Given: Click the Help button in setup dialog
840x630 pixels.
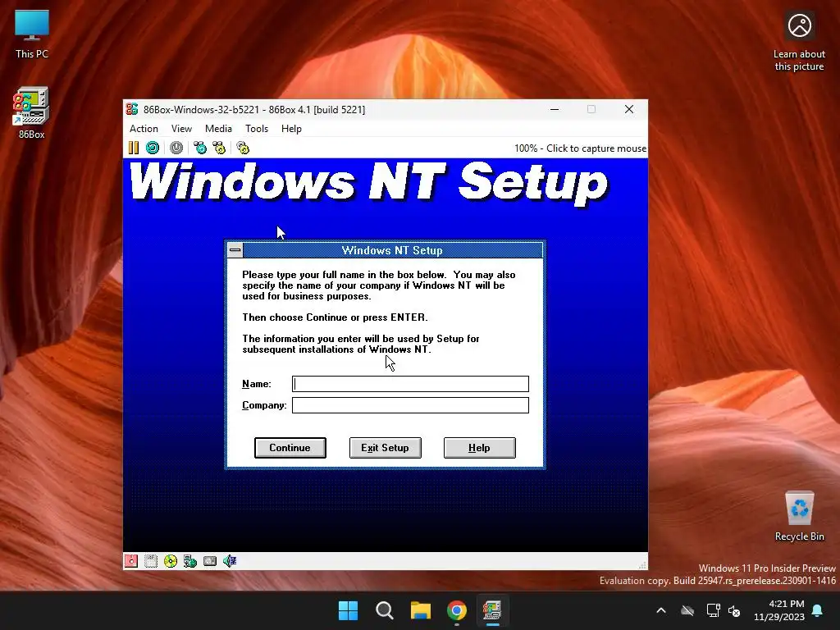Looking at the screenshot, I should click(x=479, y=448).
